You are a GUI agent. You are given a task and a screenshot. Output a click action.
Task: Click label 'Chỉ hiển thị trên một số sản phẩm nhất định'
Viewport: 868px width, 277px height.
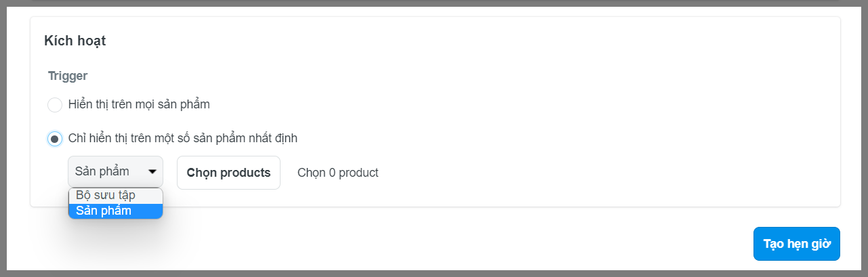tap(183, 138)
